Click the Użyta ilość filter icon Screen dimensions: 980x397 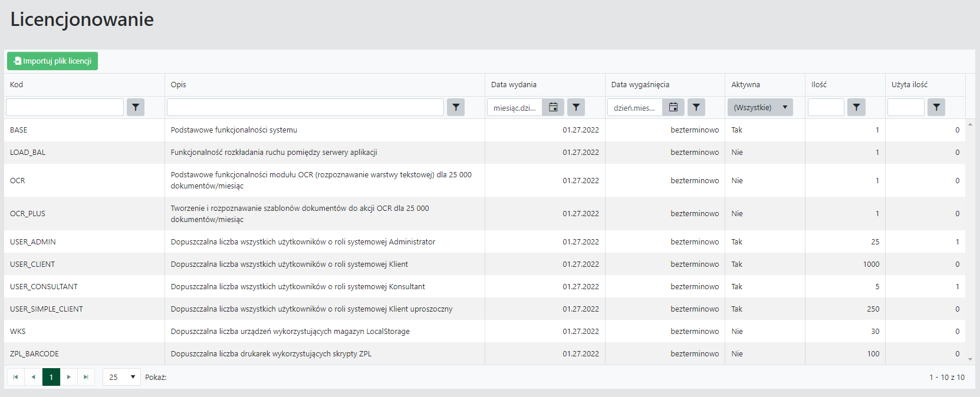(936, 107)
